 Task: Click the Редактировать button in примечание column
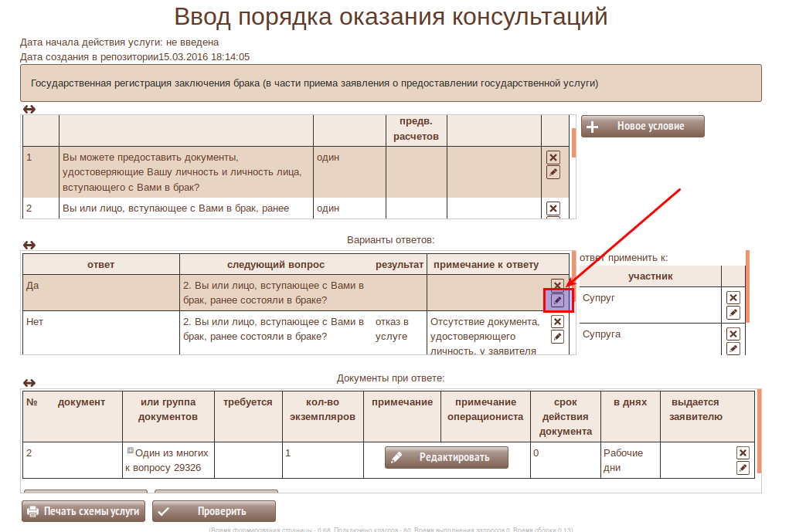[447, 457]
